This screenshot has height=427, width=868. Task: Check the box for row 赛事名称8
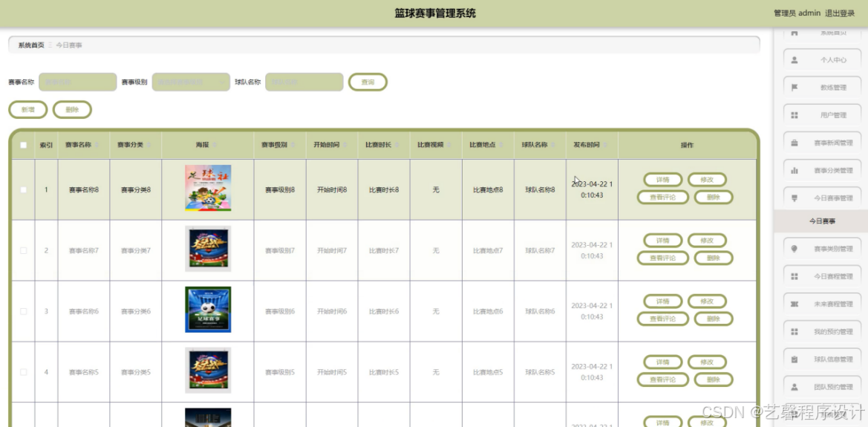23,189
